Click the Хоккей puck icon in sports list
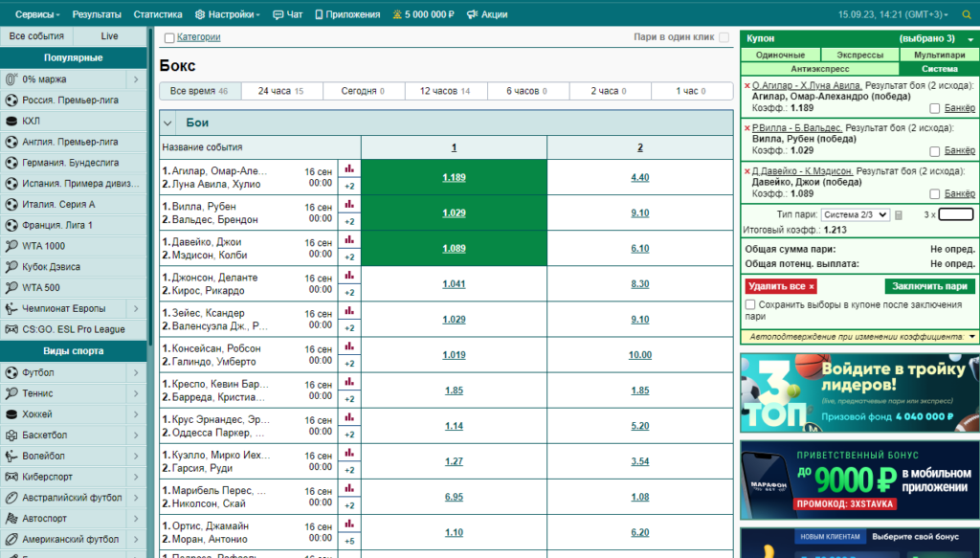Screen dimensions: 980x558 tap(11, 414)
